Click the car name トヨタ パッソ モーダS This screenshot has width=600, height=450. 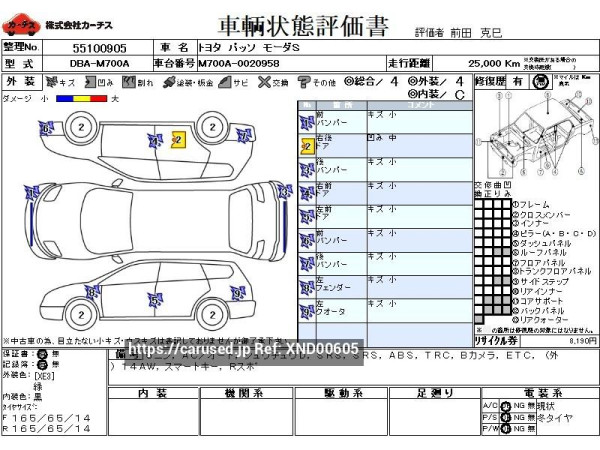[x=249, y=48]
